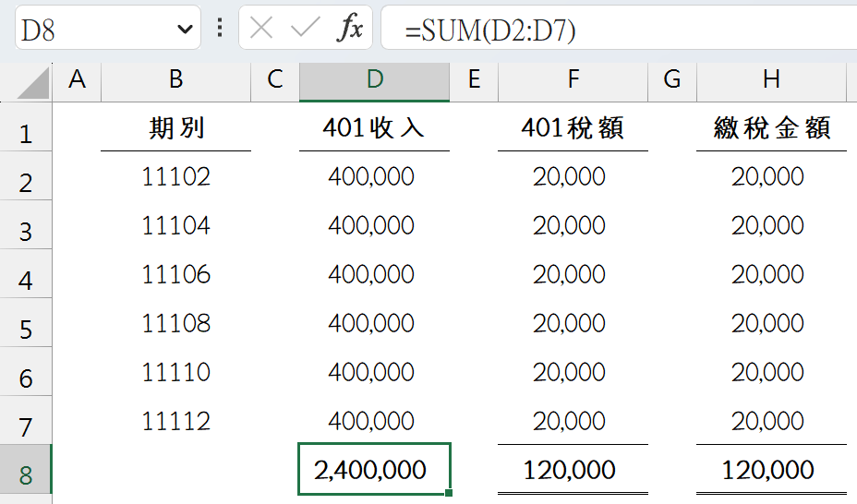Click the cell with header 401稅額
Viewport: 857px width, 504px height.
click(573, 127)
